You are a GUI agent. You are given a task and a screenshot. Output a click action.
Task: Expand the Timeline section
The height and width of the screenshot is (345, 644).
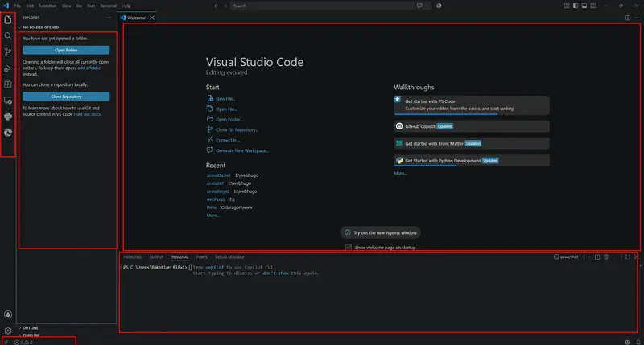pos(31,335)
